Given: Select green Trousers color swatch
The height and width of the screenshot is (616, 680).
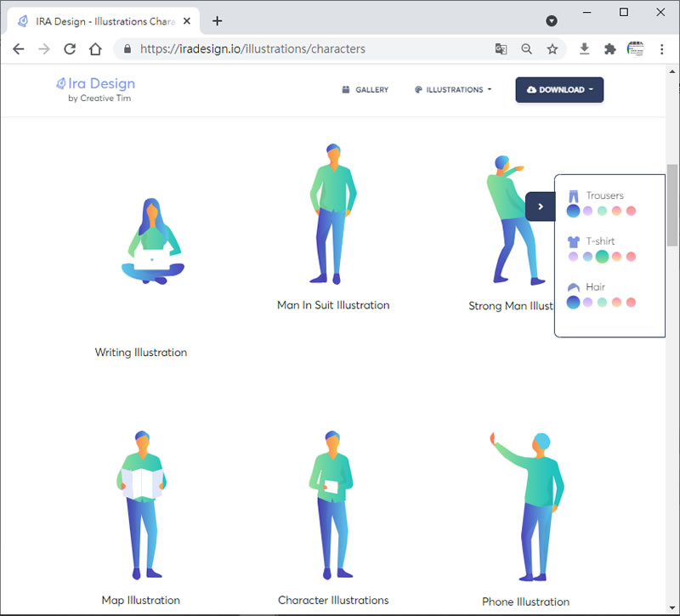Looking at the screenshot, I should pyautogui.click(x=602, y=211).
